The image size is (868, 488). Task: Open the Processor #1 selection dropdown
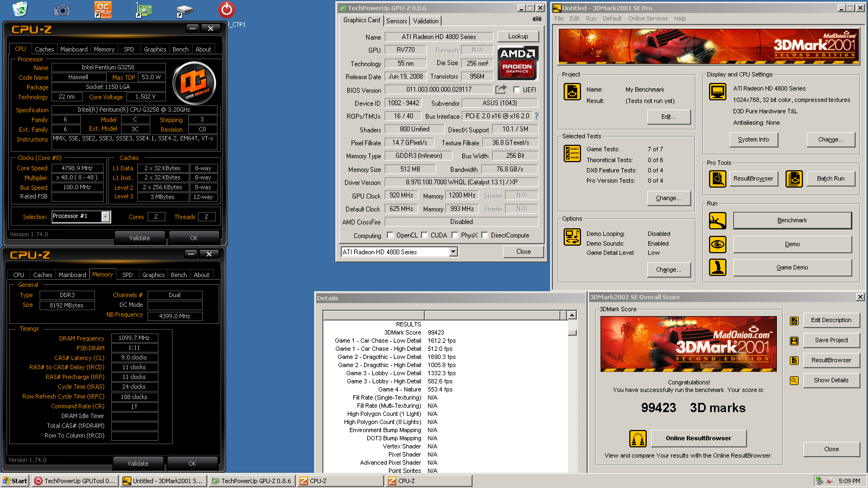pos(106,217)
